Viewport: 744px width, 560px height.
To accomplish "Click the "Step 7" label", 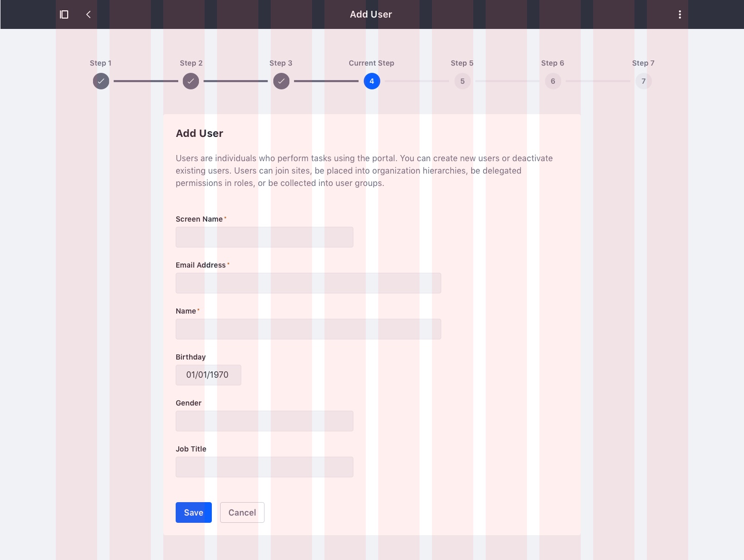I will (643, 63).
